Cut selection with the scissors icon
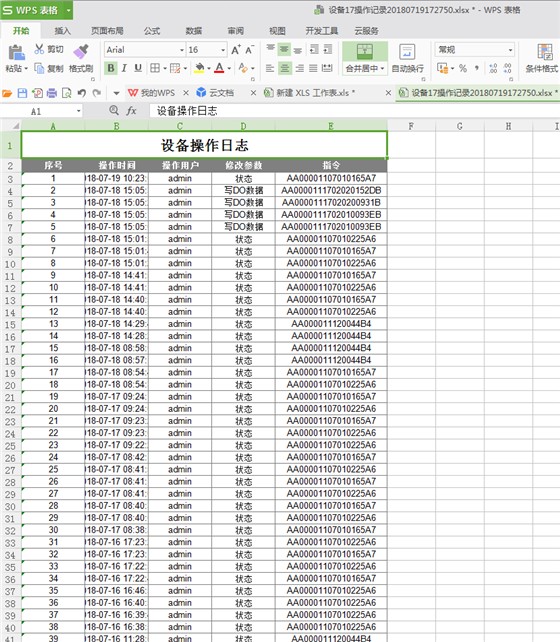The image size is (560, 642). 39,50
